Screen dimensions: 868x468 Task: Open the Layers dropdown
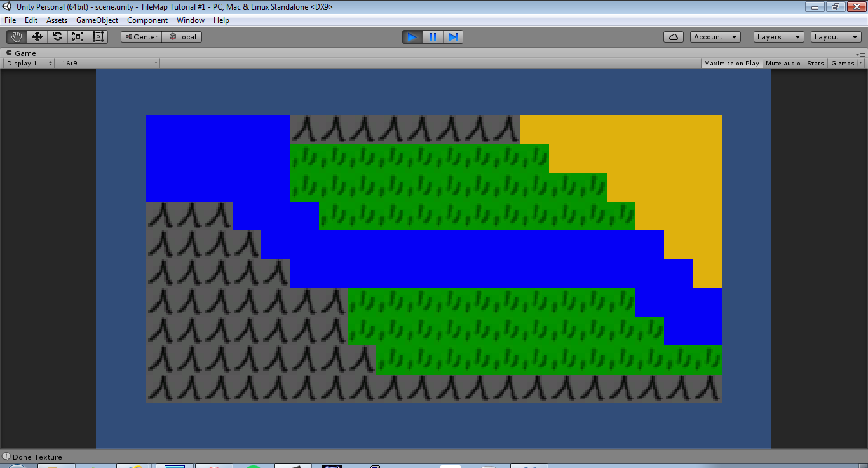(779, 37)
